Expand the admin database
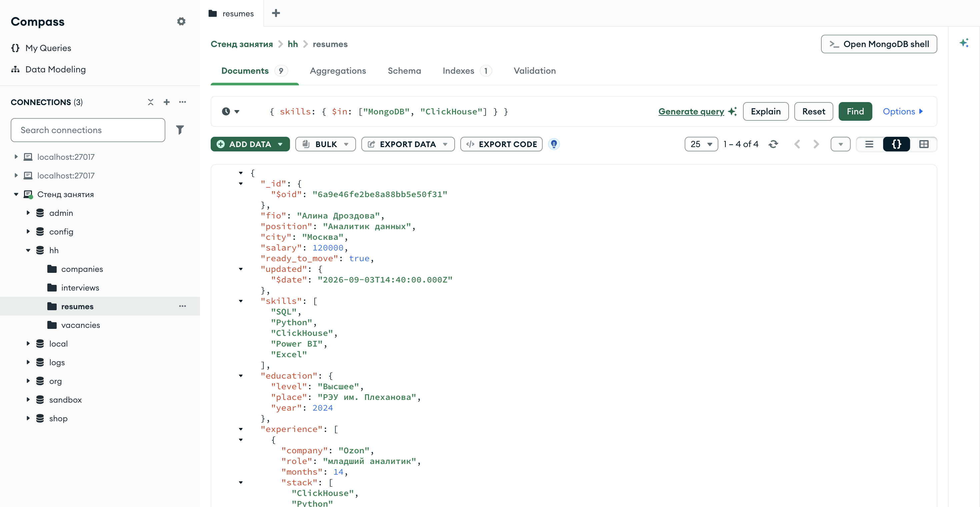The height and width of the screenshot is (507, 980). coord(28,213)
